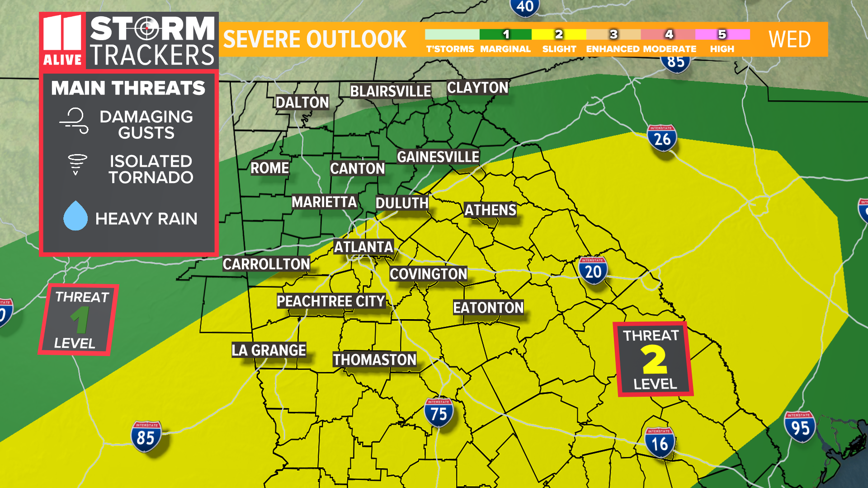Click the ROME city label
This screenshot has width=868, height=488.
pyautogui.click(x=270, y=168)
